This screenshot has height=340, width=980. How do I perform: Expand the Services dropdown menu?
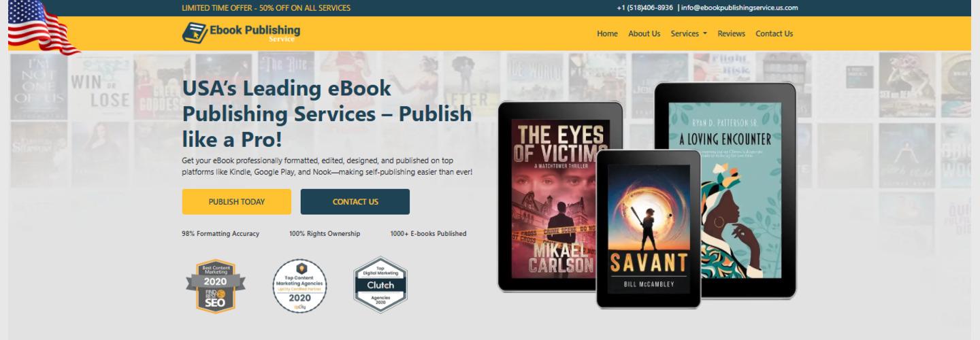click(689, 33)
